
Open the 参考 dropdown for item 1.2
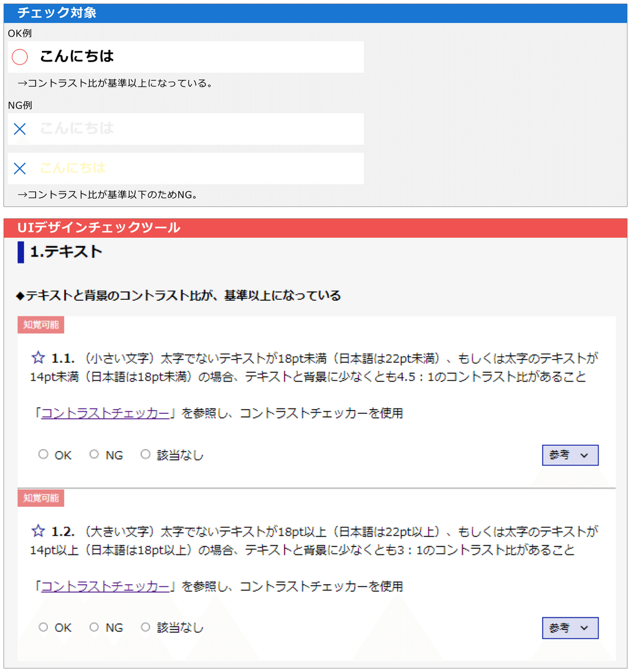coord(570,627)
